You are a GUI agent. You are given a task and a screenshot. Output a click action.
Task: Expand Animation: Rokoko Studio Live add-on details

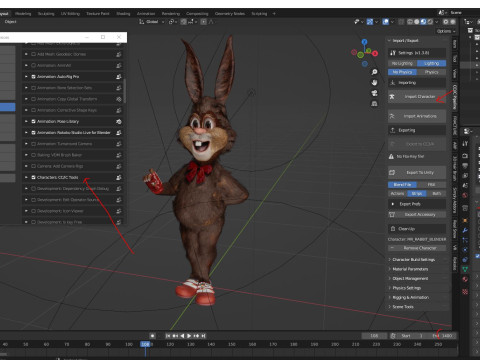(x=26, y=132)
